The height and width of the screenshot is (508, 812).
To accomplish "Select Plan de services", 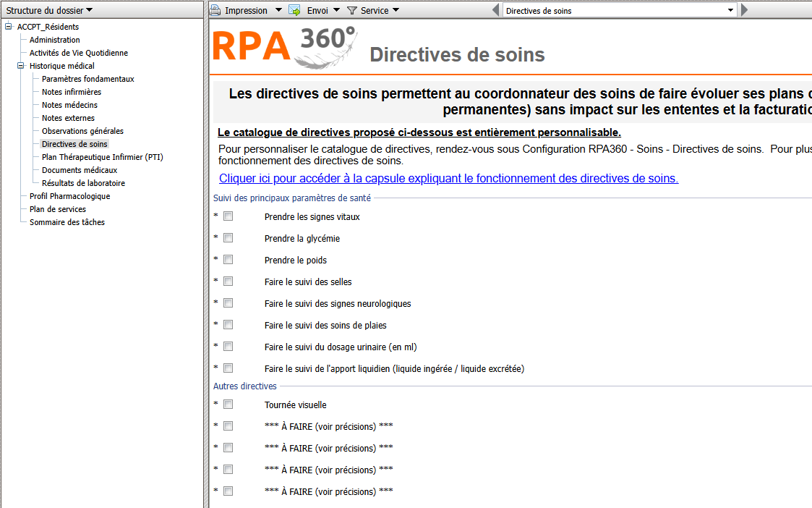I will (57, 209).
